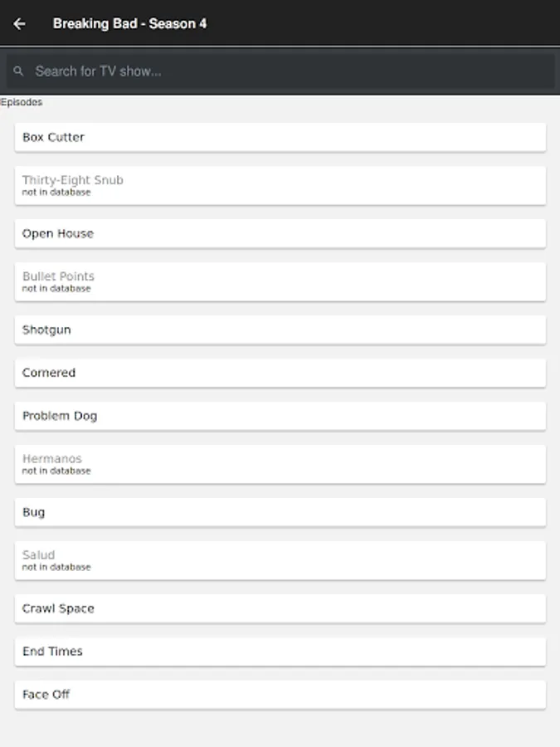The width and height of the screenshot is (560, 747).
Task: Open the End Times episode
Action: pos(280,652)
